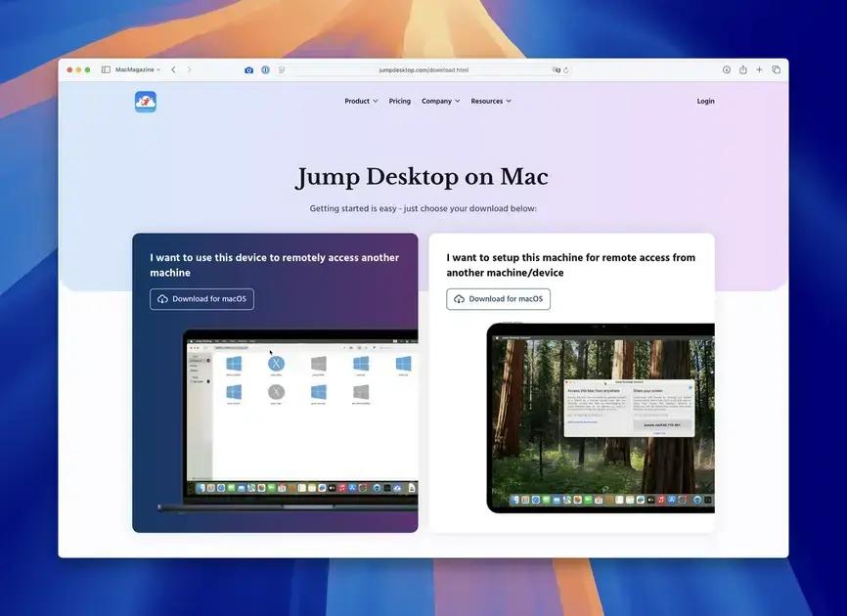Click the Jump Desktop logo

pyautogui.click(x=146, y=102)
